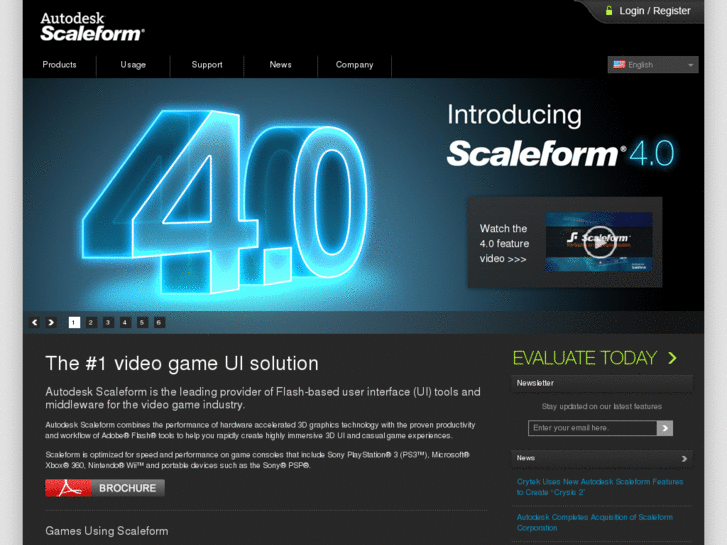Open the Products navigation menu

(x=59, y=65)
